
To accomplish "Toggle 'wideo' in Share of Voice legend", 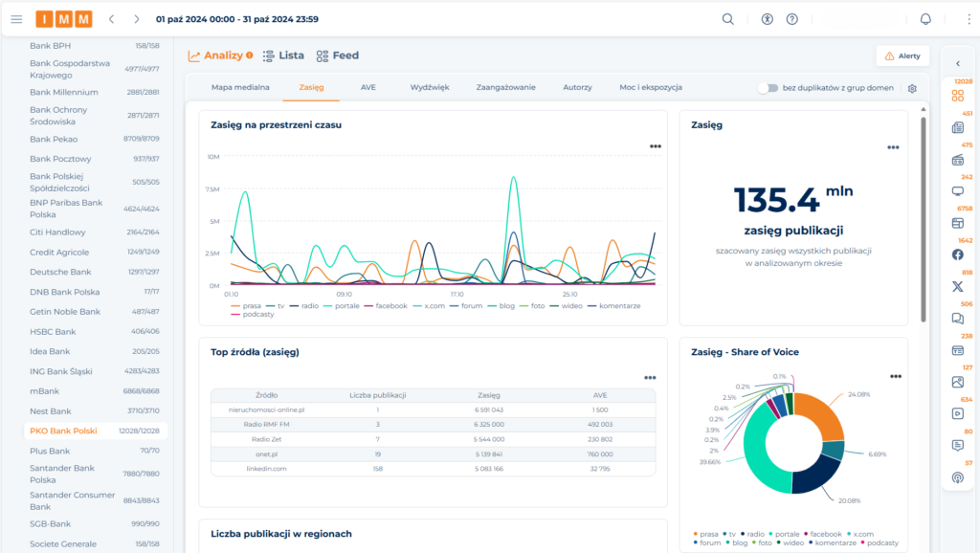I will click(791, 543).
